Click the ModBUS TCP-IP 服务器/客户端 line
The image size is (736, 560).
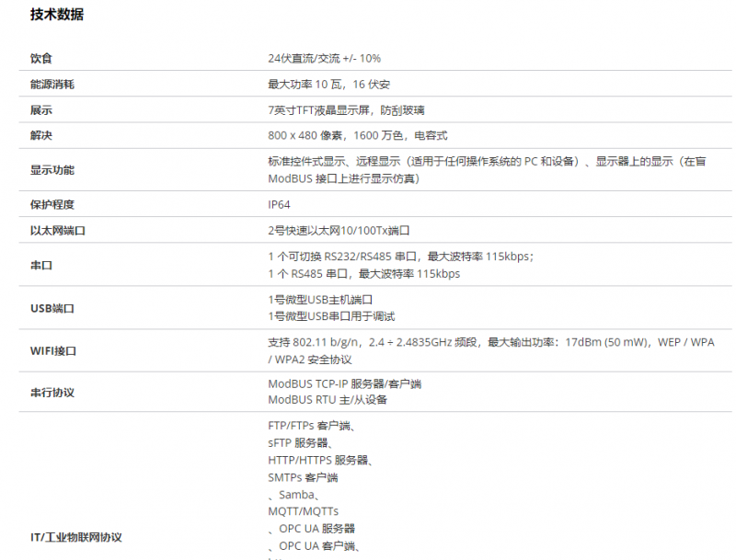point(344,383)
